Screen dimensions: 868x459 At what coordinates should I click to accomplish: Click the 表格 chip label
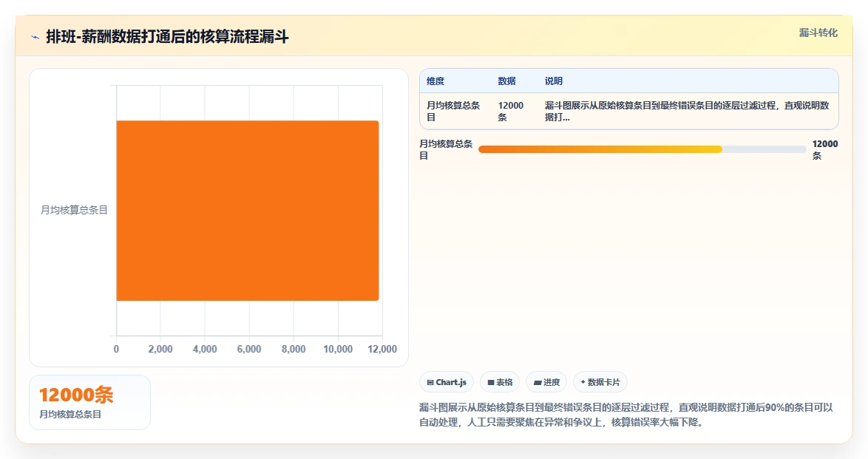(504, 382)
